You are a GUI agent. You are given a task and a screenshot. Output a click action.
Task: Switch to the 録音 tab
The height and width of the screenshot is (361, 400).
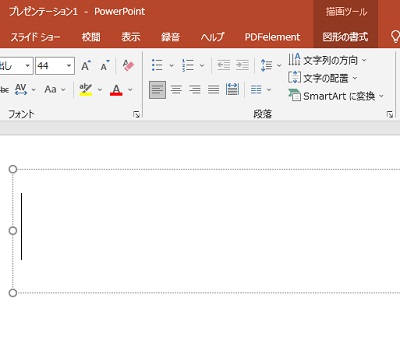click(170, 37)
